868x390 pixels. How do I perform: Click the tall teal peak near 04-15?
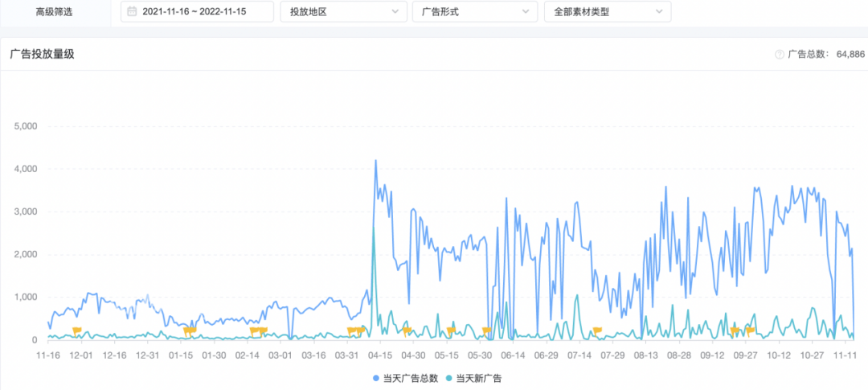(374, 228)
